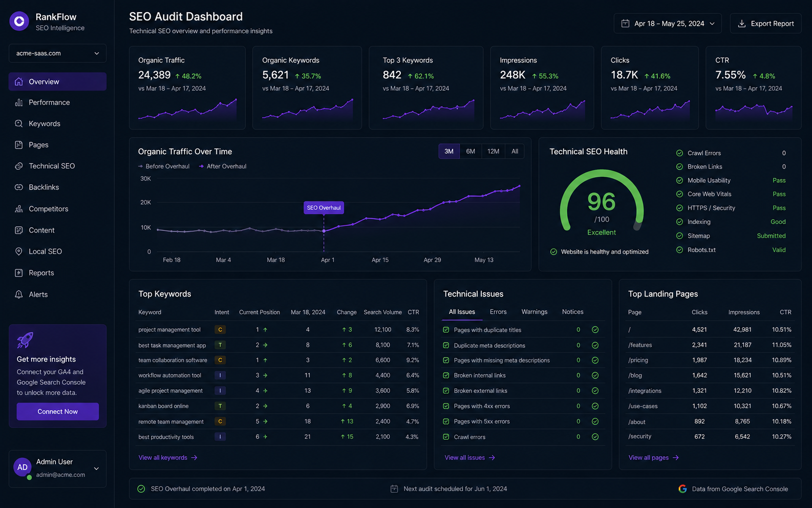Screen dimensions: 812x508
Task: Toggle the After Overhaul legend series
Action: point(223,166)
